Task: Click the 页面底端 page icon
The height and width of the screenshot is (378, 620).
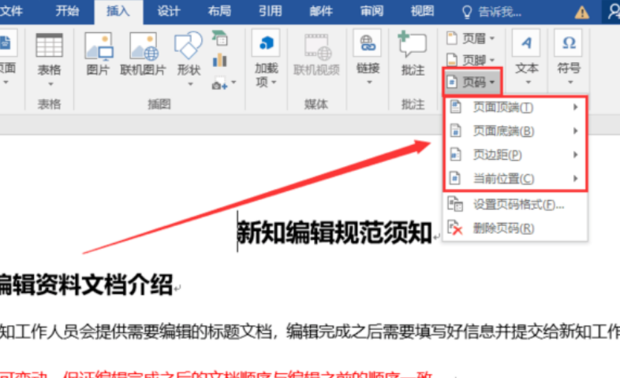Action: pyautogui.click(x=456, y=130)
